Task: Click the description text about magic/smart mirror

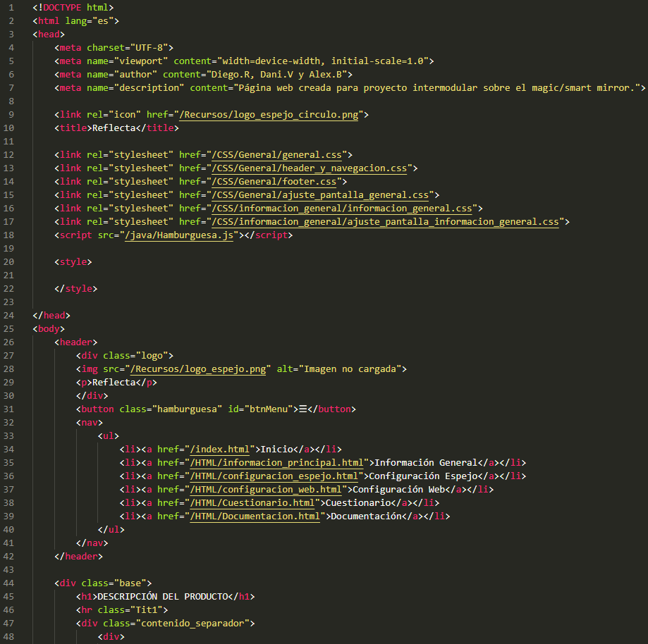Action: [437, 88]
